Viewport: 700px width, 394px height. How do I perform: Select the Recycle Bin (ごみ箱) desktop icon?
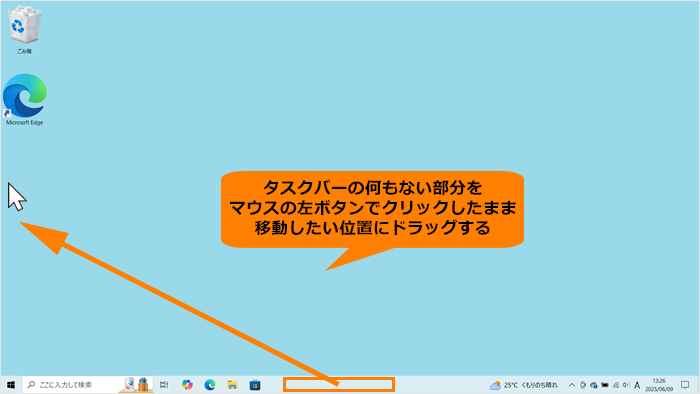pos(25,29)
